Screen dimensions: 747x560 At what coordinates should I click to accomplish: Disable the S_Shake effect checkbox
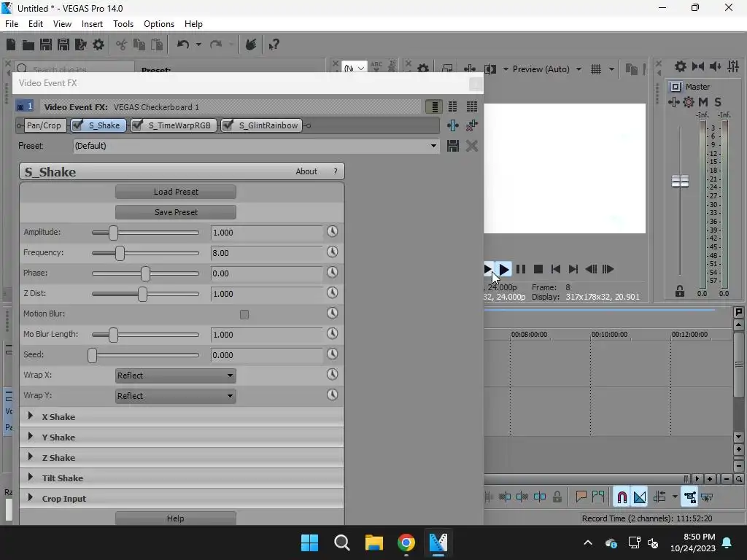click(x=77, y=125)
